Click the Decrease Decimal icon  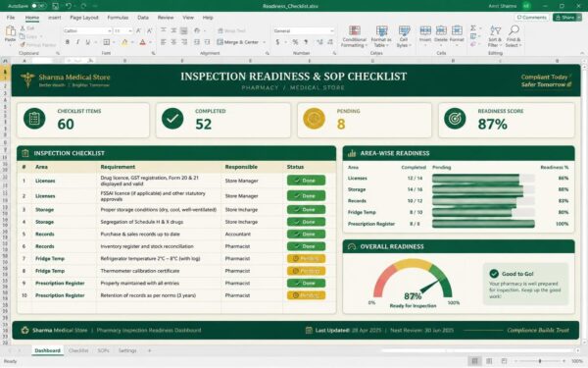[x=330, y=42]
